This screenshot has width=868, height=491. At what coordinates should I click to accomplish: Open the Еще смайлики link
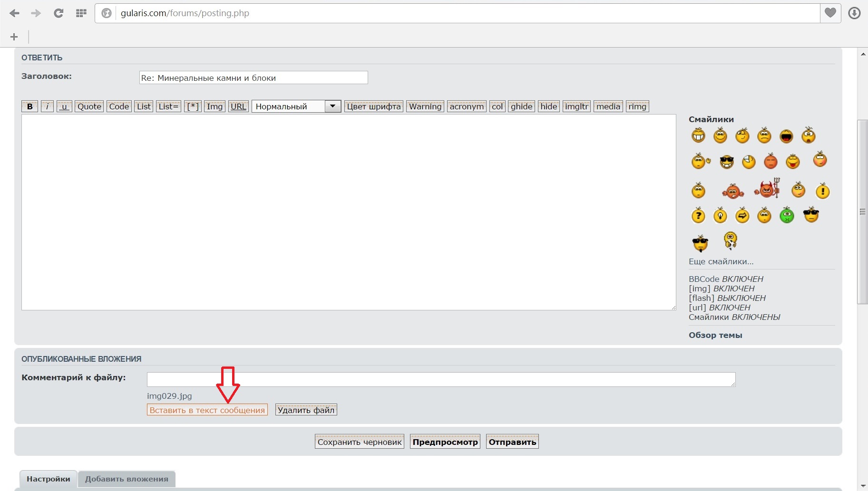pyautogui.click(x=721, y=261)
